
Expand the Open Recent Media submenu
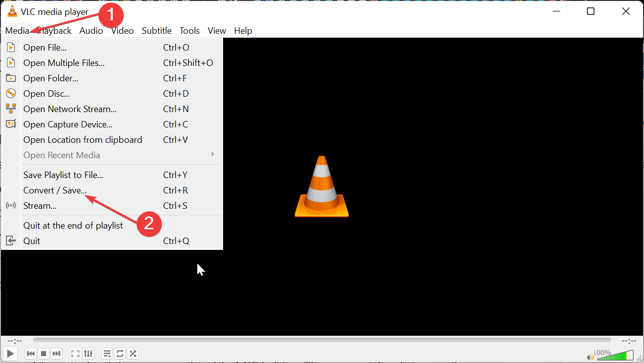(112, 155)
